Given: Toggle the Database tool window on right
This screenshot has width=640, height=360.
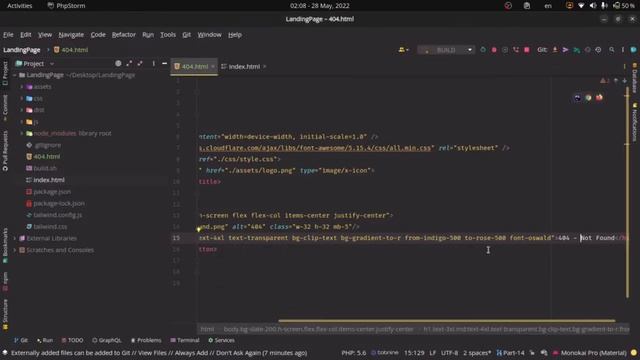Looking at the screenshot, I should click(635, 78).
